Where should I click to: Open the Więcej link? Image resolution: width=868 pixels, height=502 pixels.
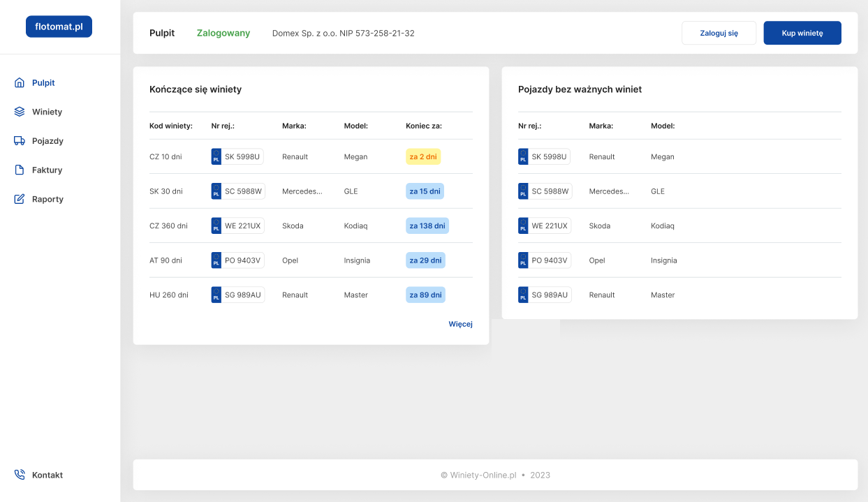click(x=460, y=324)
